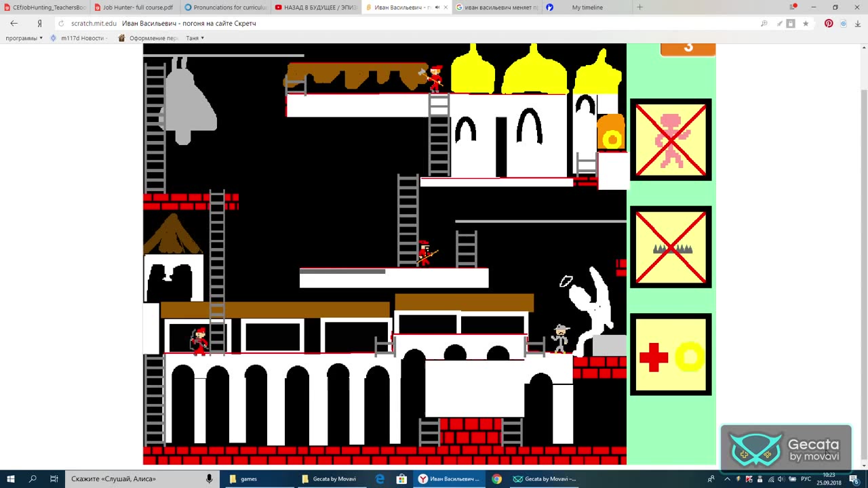This screenshot has width=868, height=488.
Task: Click the crossed-out spikes trap icon
Action: (671, 247)
